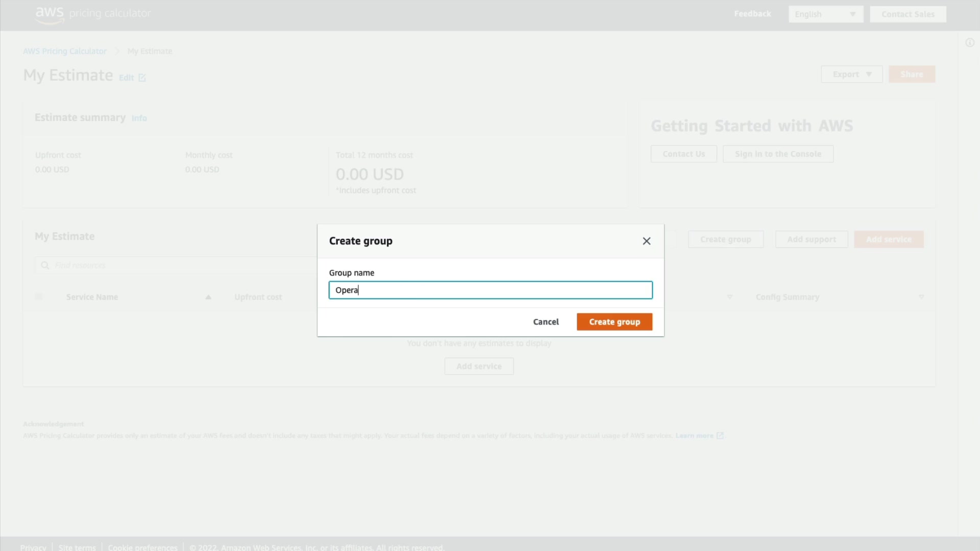Click the Config Summary sort arrow
The width and height of the screenshot is (980, 551).
pos(921,297)
